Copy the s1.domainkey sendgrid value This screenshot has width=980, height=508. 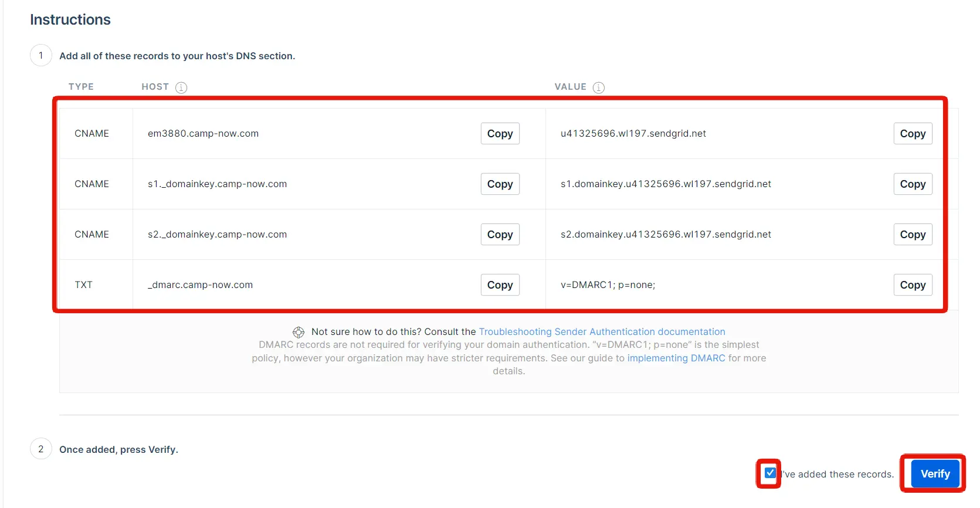point(912,184)
